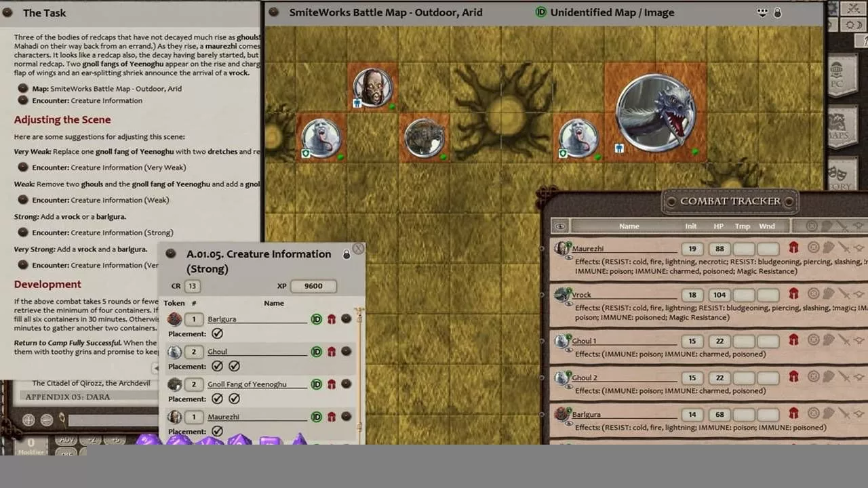Toggle global visibility eye in Combat Tracker header
The height and width of the screenshot is (488, 868).
560,226
